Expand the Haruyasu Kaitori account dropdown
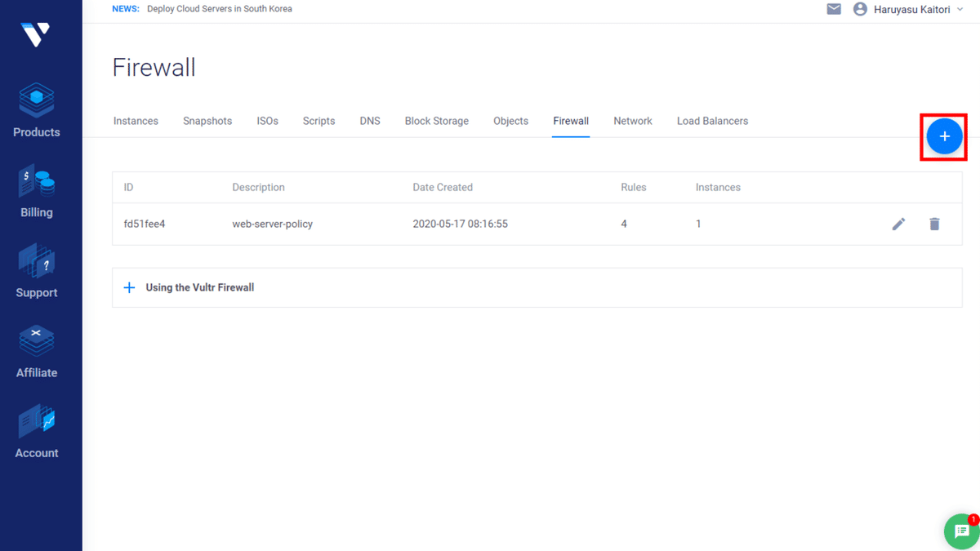The image size is (980, 551). (919, 9)
